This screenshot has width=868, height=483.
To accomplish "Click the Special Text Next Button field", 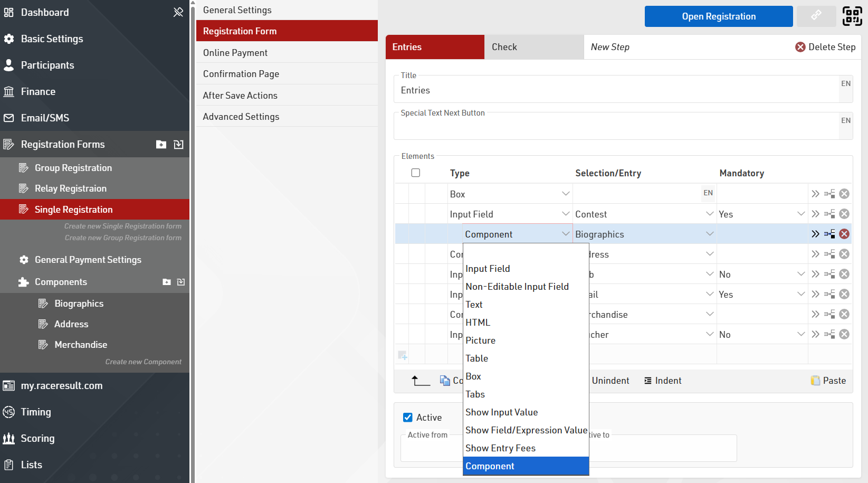I will pyautogui.click(x=615, y=127).
